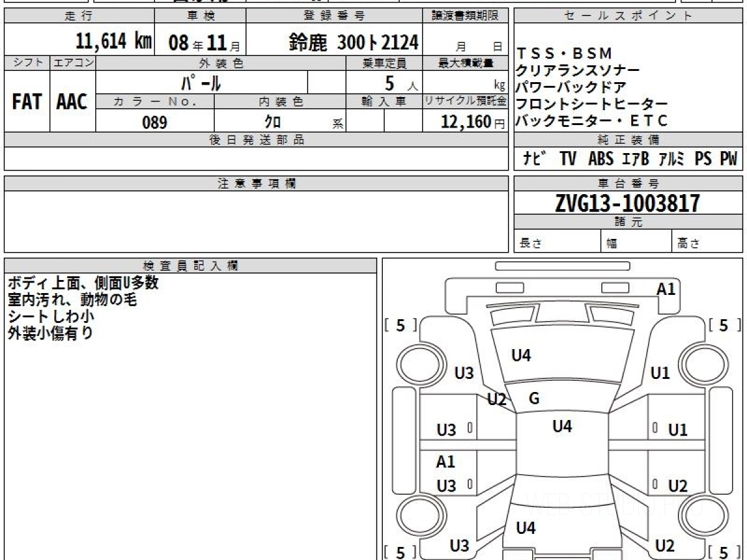The width and height of the screenshot is (747, 560).
Task: Click the カラーNo. header
Action: click(155, 102)
